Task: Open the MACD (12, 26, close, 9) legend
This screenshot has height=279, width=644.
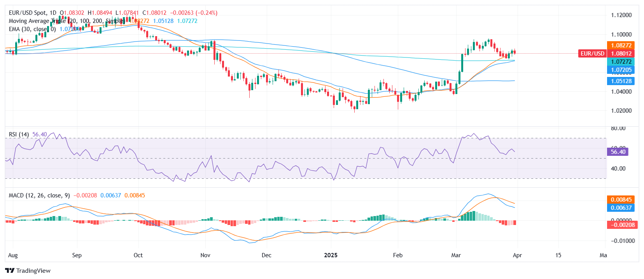Action: click(39, 195)
